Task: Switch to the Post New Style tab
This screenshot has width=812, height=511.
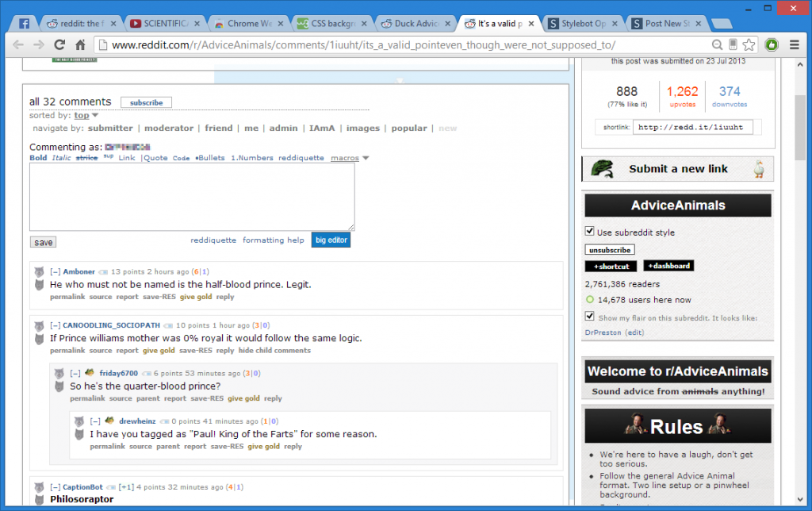Action: pos(667,24)
